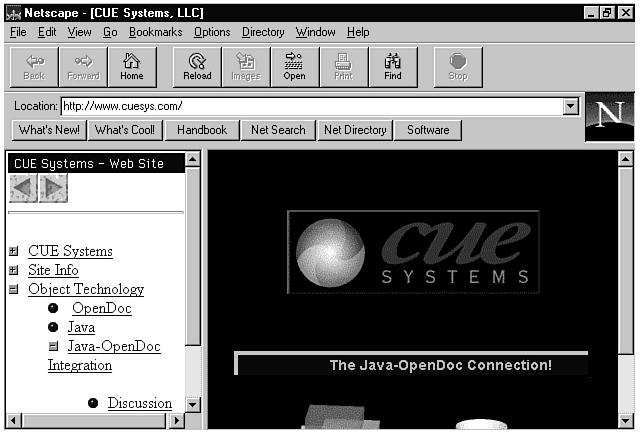This screenshot has height=435, width=640.
Task: Click the Images toolbar button
Action: coord(245,66)
